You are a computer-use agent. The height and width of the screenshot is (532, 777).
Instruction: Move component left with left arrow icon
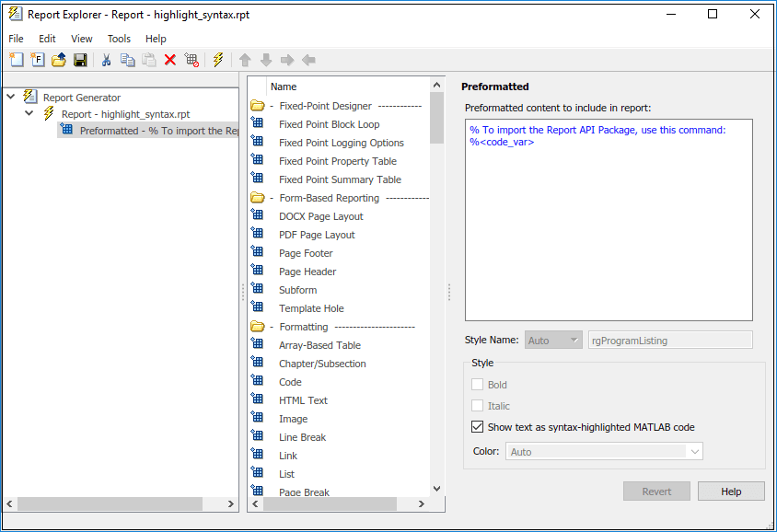(x=308, y=60)
